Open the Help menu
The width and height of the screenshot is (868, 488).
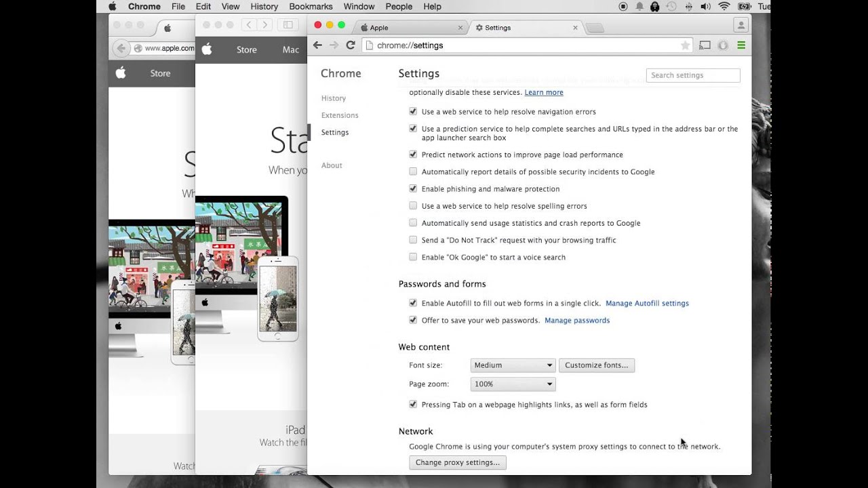432,7
